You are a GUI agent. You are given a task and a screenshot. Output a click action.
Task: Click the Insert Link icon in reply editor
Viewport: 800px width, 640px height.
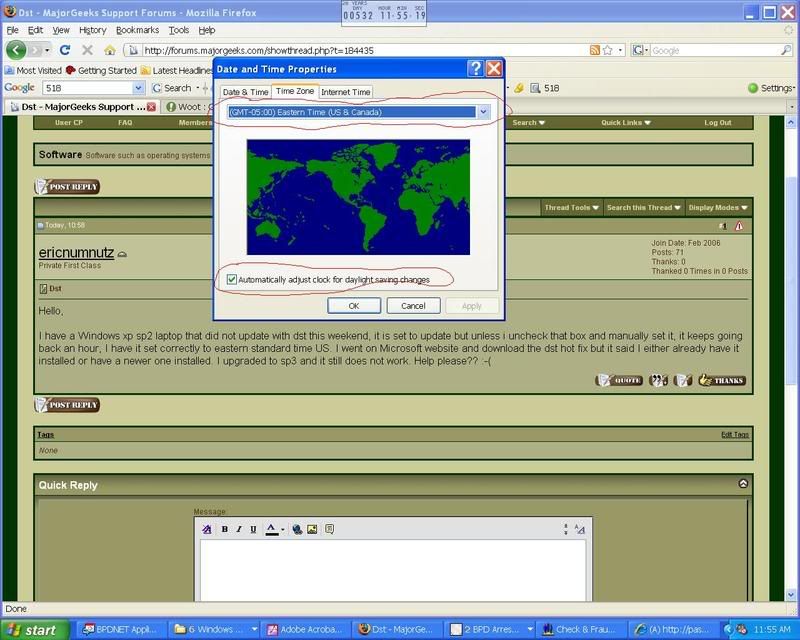pos(297,529)
